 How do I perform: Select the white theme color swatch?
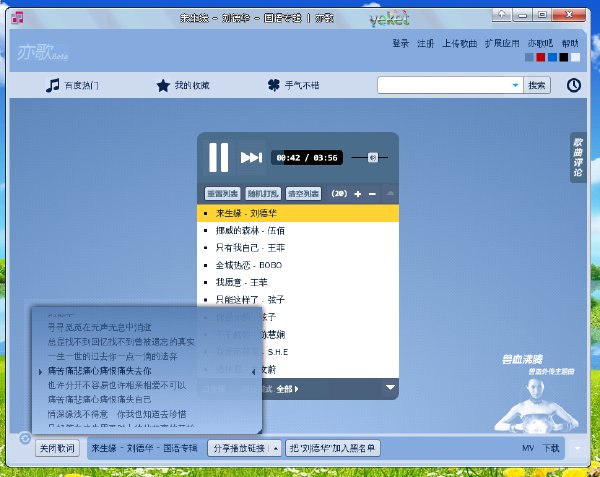[576, 57]
